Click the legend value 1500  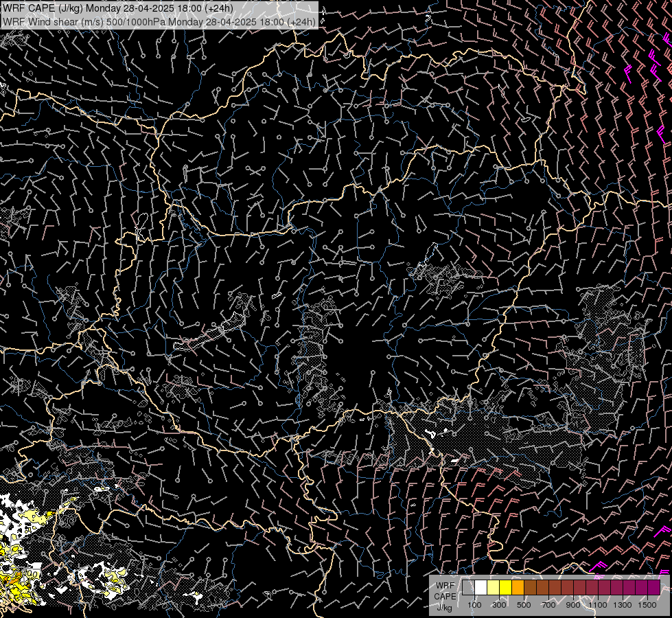[647, 605]
